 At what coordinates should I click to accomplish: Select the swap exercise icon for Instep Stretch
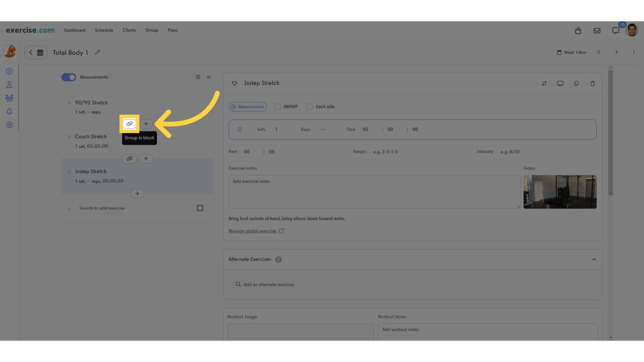point(544,83)
